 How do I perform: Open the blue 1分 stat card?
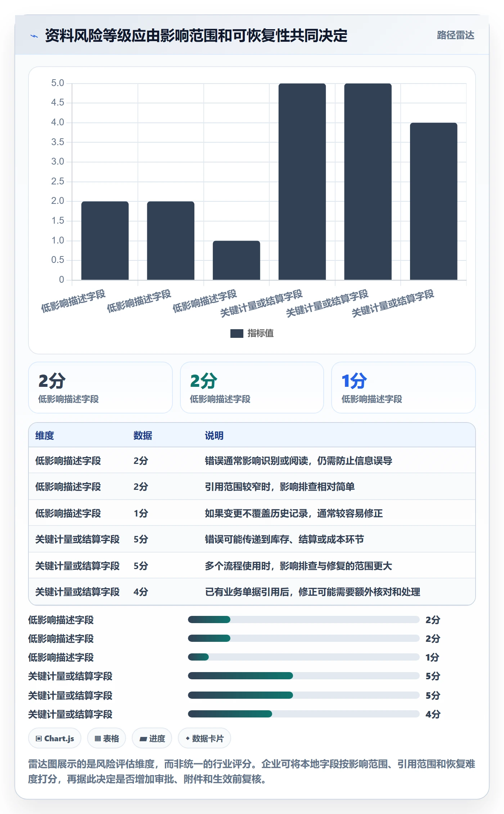404,388
